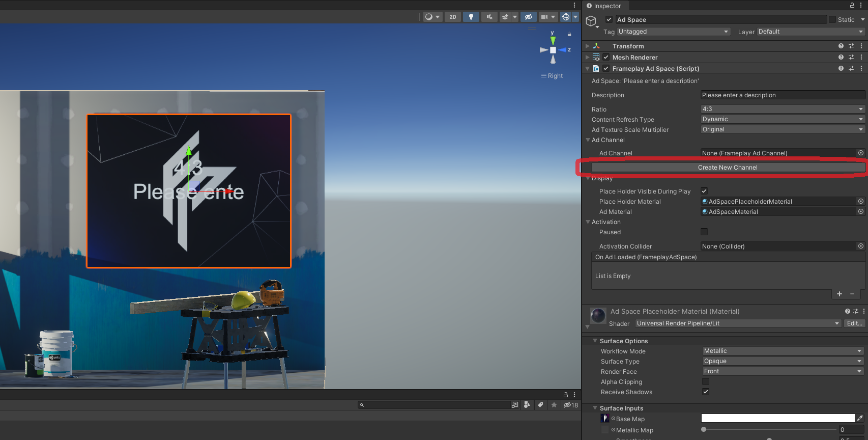Open Inspector panel options menu
Viewport: 868px width, 440px height.
click(x=861, y=5)
